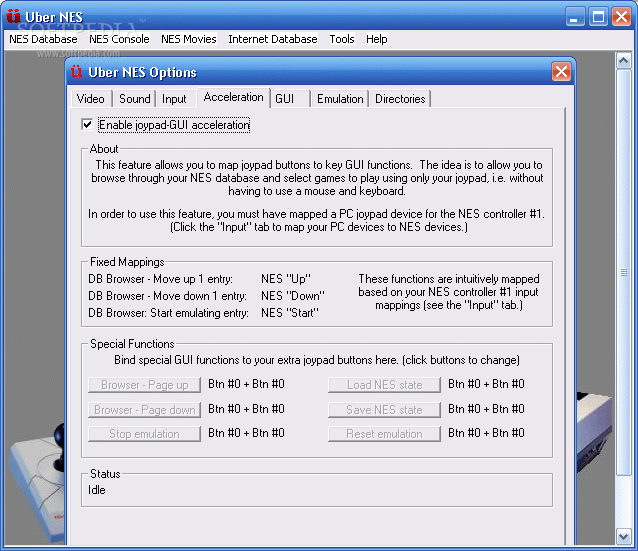Screen dimensions: 638x551
Task: Click the Browser - Page up button
Action: pos(144,385)
